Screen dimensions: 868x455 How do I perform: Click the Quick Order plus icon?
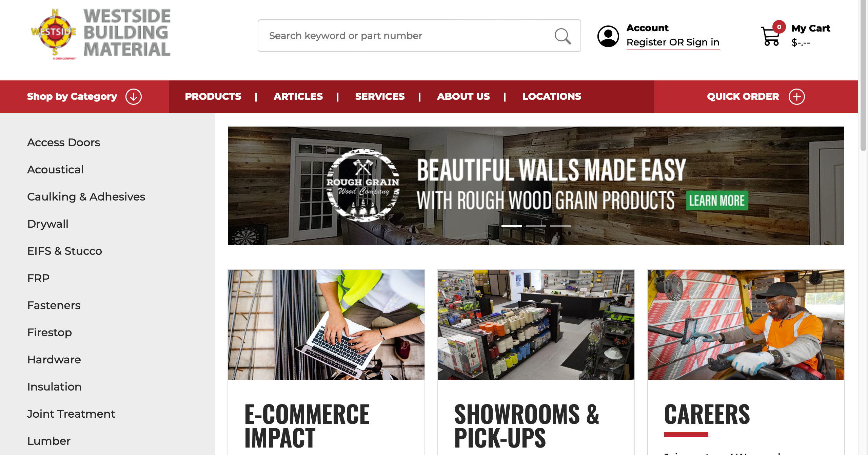click(796, 97)
